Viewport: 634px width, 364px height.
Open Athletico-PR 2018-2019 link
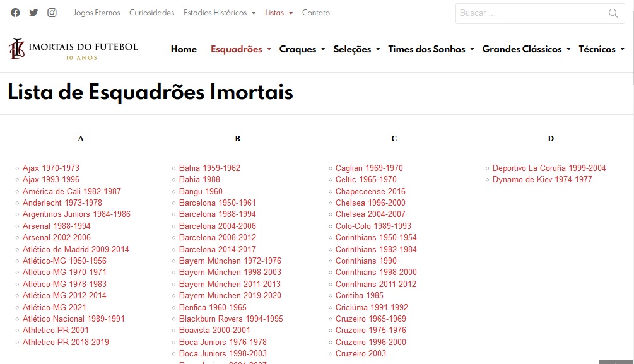[x=66, y=342]
